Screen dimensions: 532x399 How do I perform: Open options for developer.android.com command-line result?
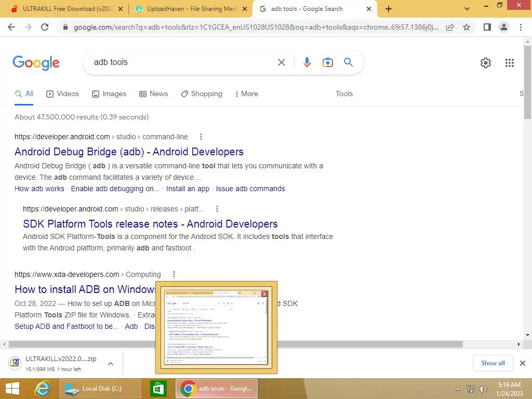(x=201, y=137)
